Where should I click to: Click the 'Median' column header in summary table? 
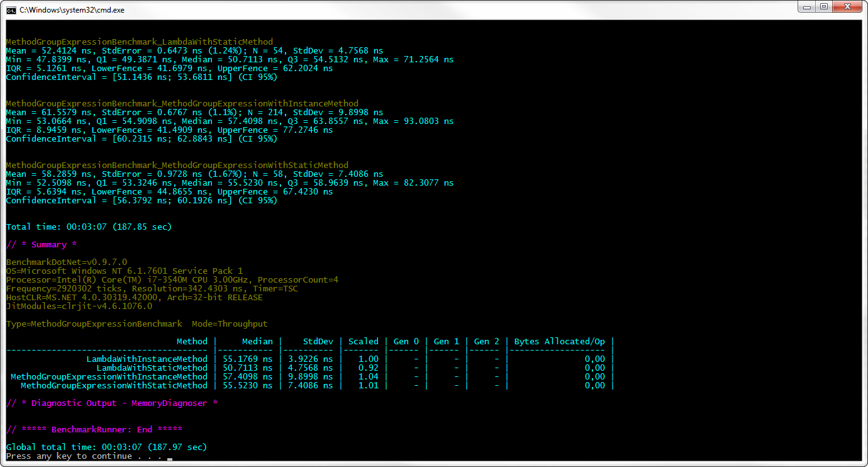click(258, 341)
